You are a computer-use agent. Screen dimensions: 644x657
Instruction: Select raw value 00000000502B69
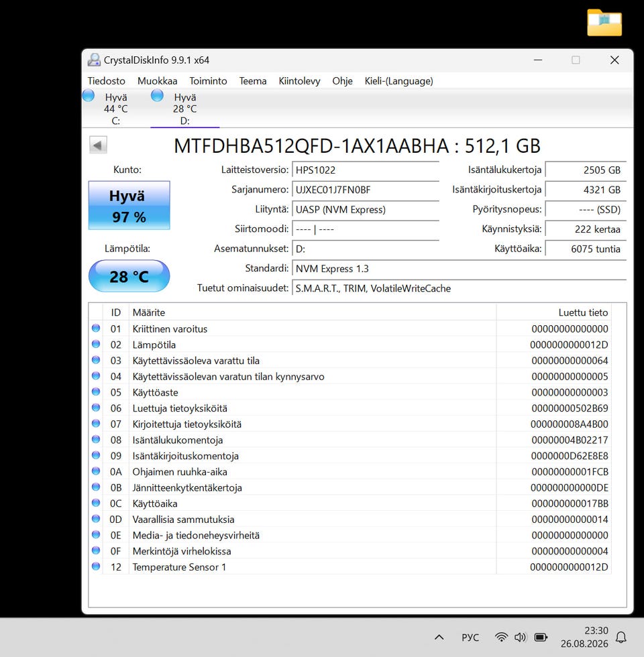tap(570, 408)
